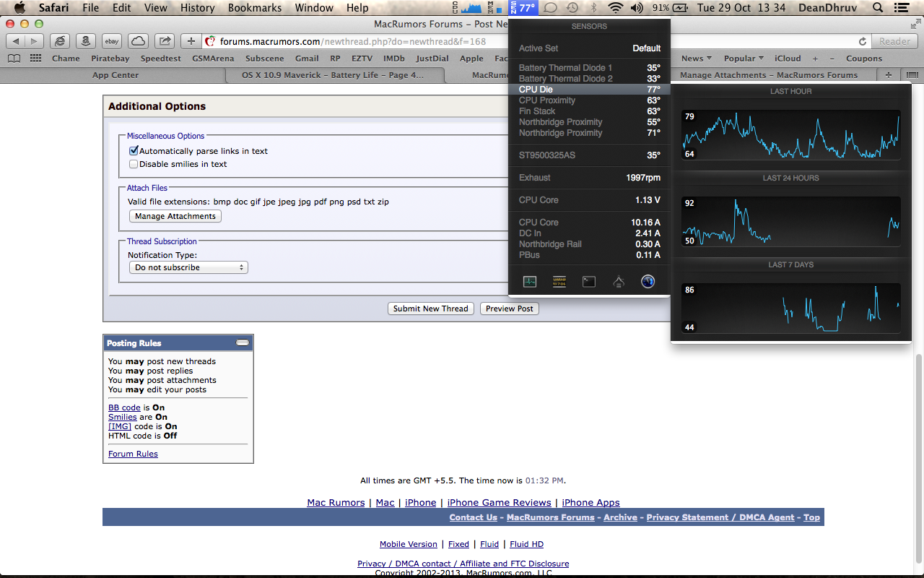Open the Amazon toolbar shortcut
924x578 pixels.
pos(85,41)
